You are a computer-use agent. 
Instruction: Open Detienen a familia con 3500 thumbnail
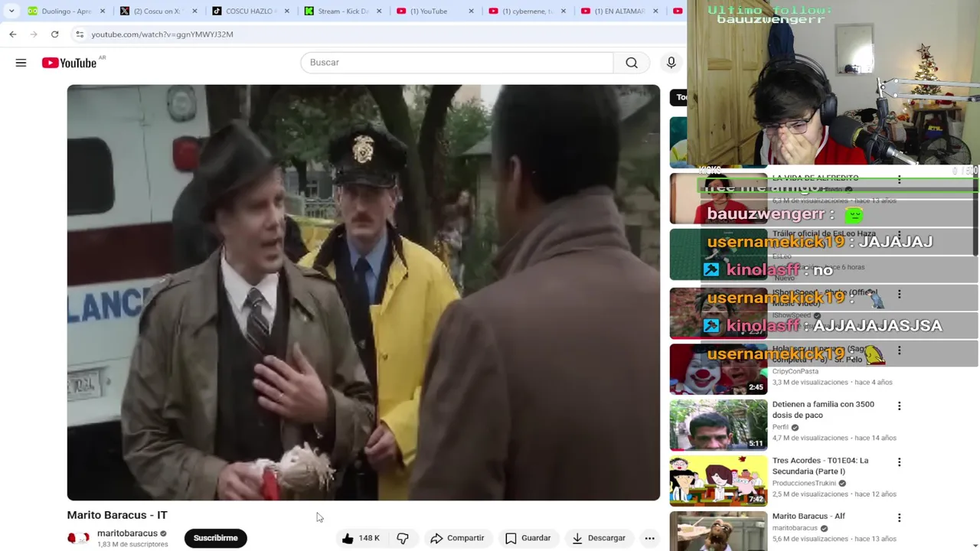coord(718,425)
